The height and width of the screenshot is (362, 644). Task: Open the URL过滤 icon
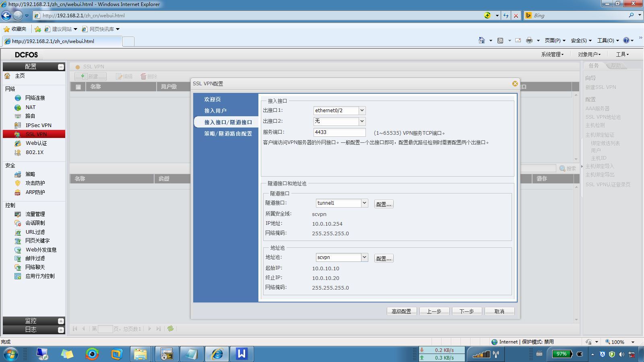18,232
